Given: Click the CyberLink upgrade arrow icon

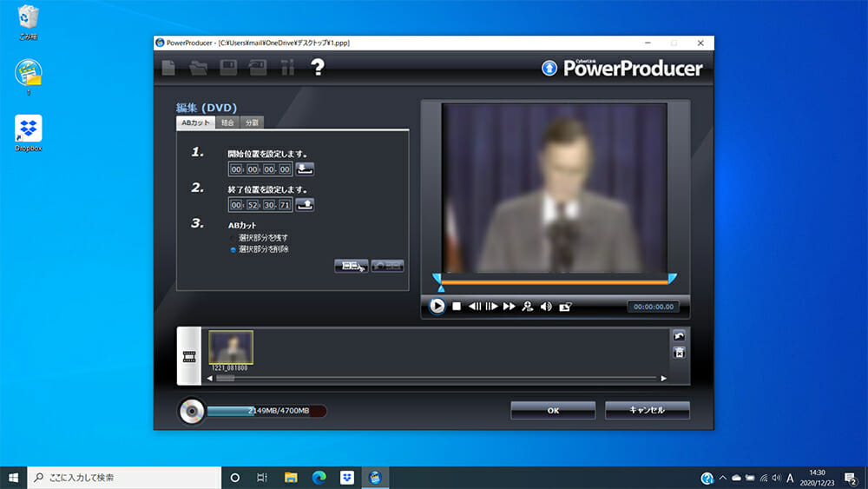Looking at the screenshot, I should (x=549, y=68).
